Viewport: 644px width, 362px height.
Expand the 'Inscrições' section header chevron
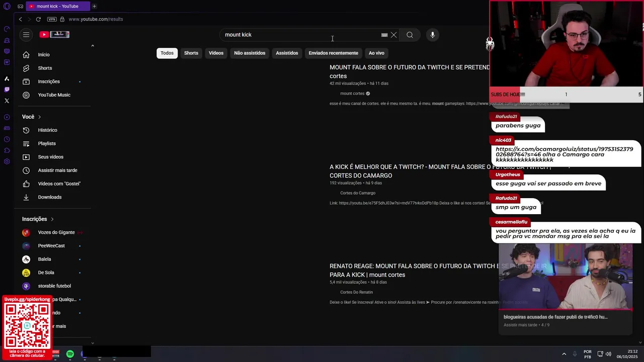pyautogui.click(x=52, y=219)
